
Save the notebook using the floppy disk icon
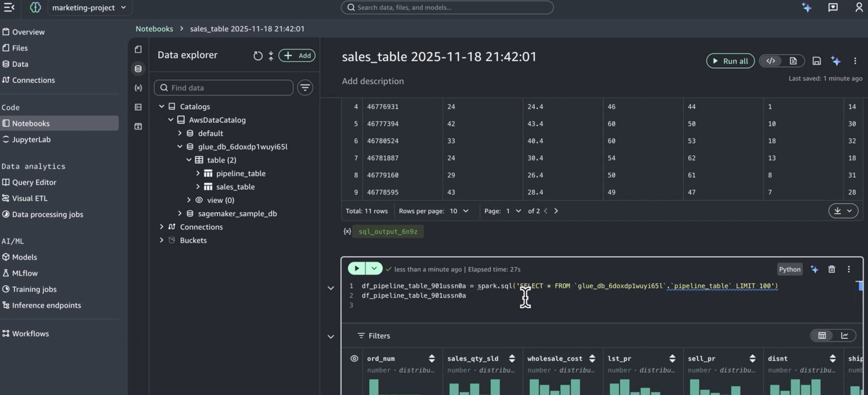pyautogui.click(x=817, y=61)
